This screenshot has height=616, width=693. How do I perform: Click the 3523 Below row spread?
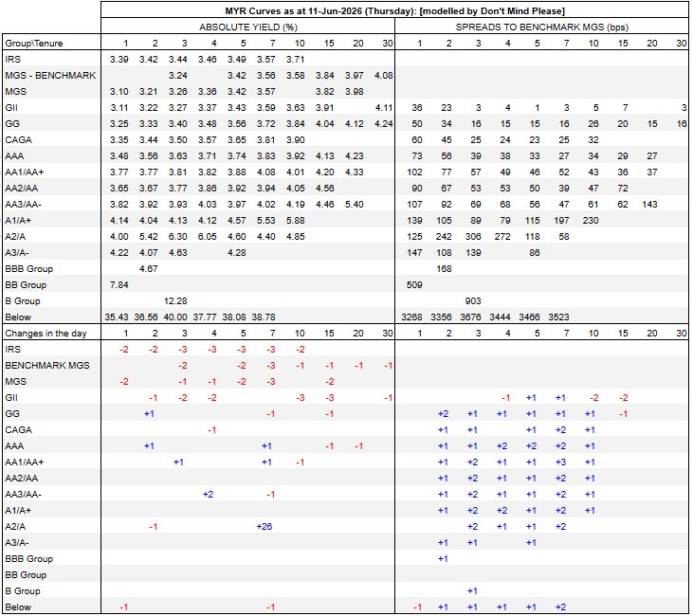559,317
